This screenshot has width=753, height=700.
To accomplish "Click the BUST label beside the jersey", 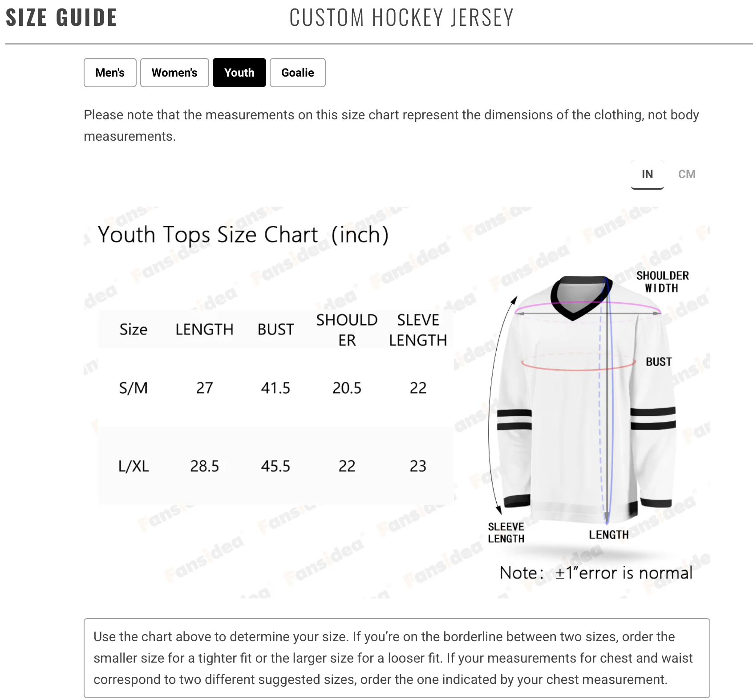I will 659,362.
